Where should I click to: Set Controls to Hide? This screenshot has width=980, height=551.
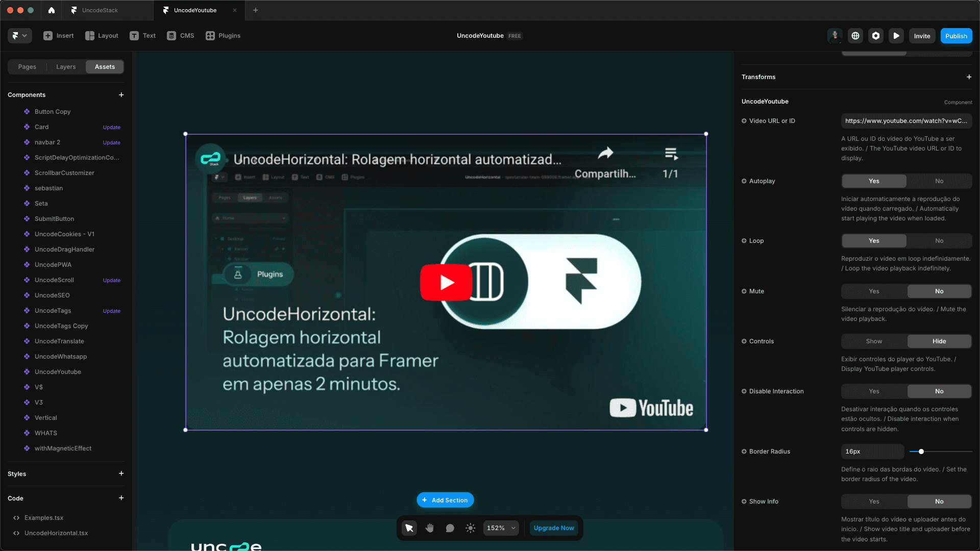[939, 341]
